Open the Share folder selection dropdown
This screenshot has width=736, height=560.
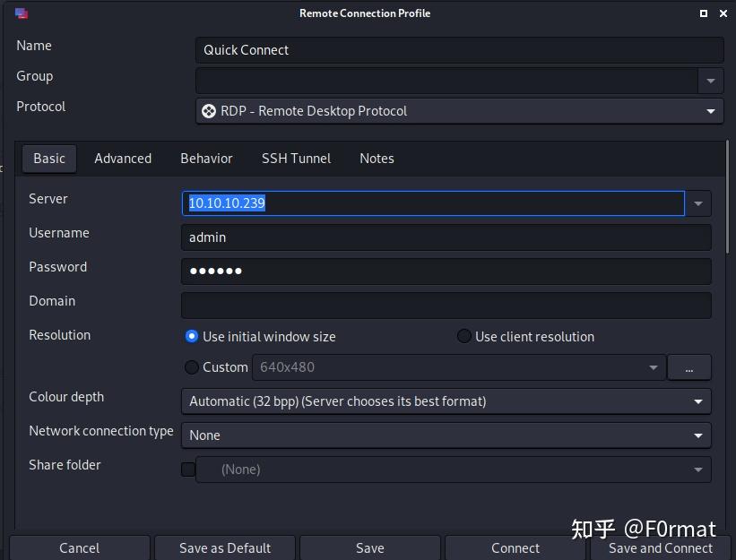click(698, 469)
